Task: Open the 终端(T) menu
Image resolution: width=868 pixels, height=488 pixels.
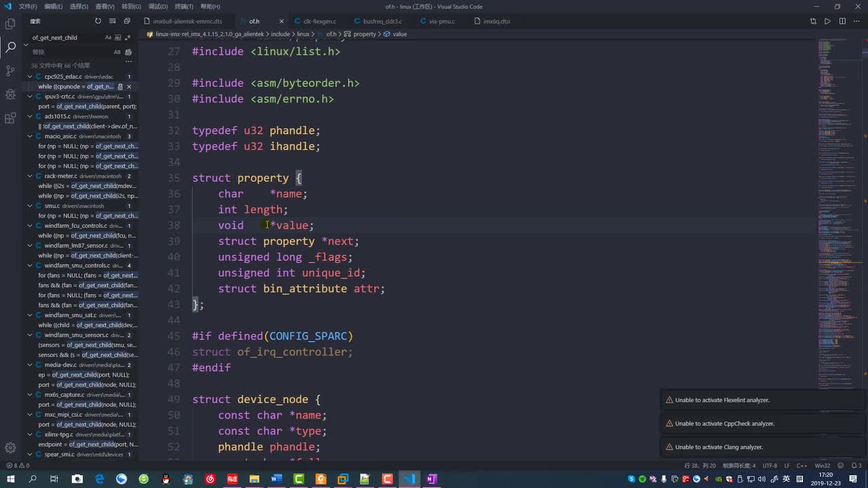Action: point(184,6)
